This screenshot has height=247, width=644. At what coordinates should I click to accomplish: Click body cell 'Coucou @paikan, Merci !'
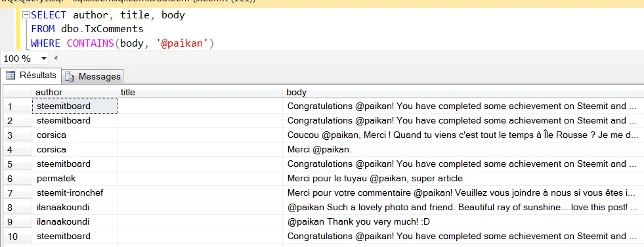[463, 135]
